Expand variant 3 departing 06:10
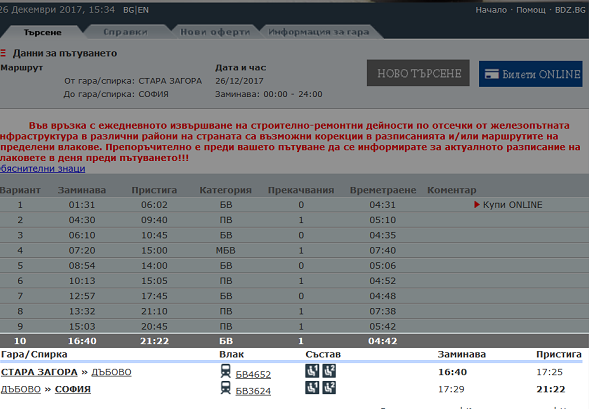The width and height of the screenshot is (589, 409). [x=294, y=235]
